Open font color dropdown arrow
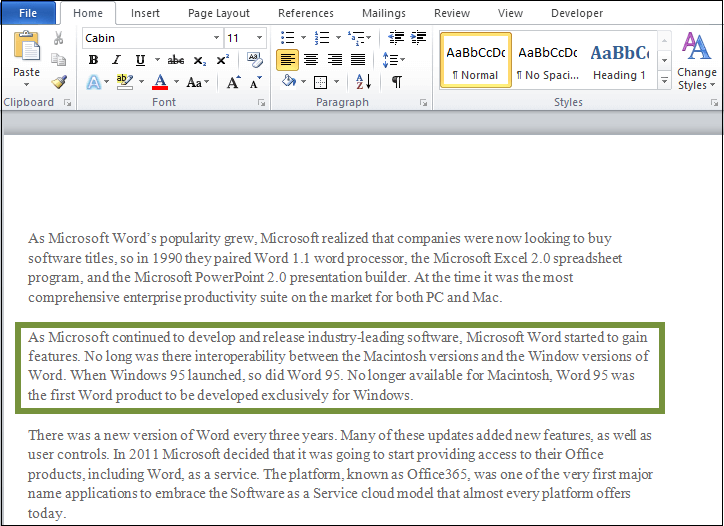724x526 pixels. [176, 82]
